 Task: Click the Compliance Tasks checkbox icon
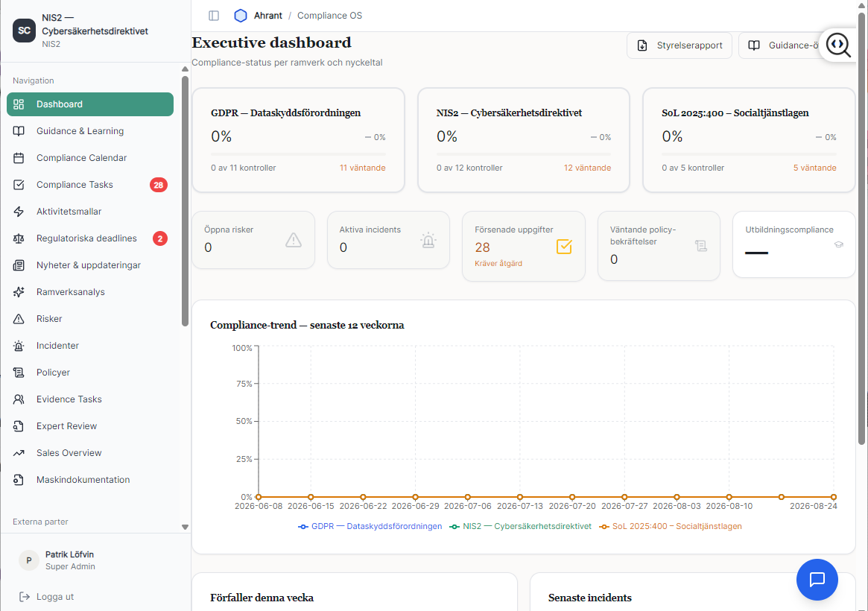click(x=19, y=185)
